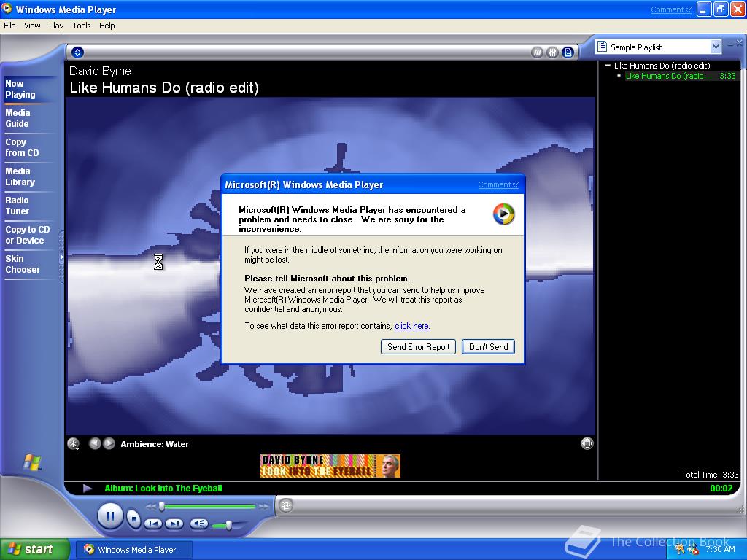
Task: Click the fast-forward double-arrow beside the seek bar
Action: pos(263,507)
